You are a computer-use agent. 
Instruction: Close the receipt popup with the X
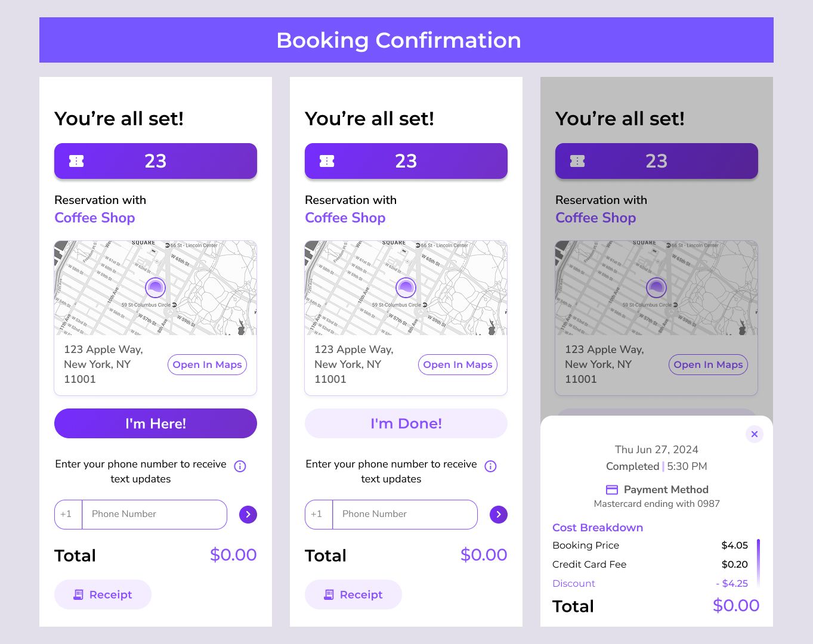[755, 434]
